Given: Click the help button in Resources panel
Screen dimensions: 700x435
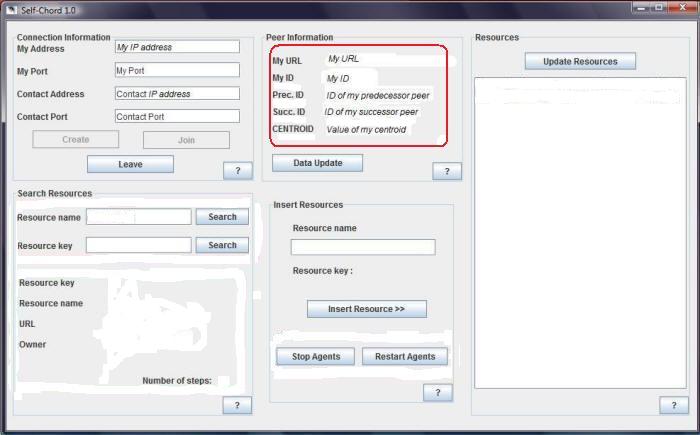Looking at the screenshot, I should [673, 405].
